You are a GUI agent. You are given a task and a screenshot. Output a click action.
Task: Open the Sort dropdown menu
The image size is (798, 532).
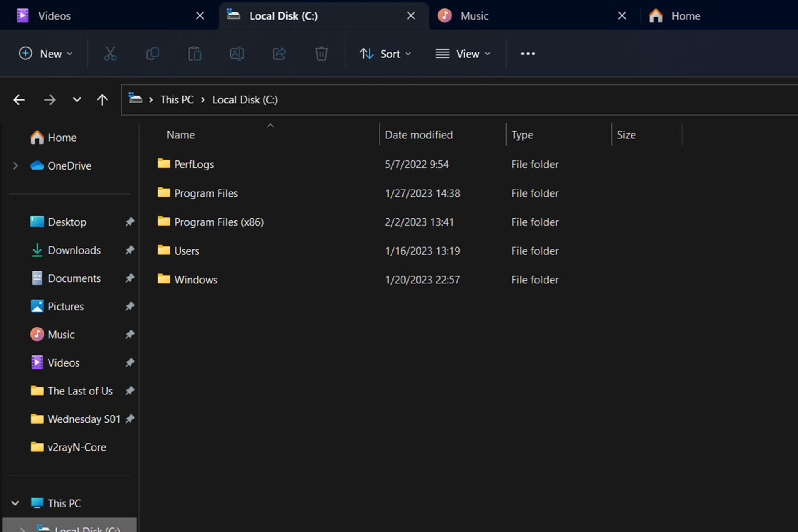tap(384, 54)
